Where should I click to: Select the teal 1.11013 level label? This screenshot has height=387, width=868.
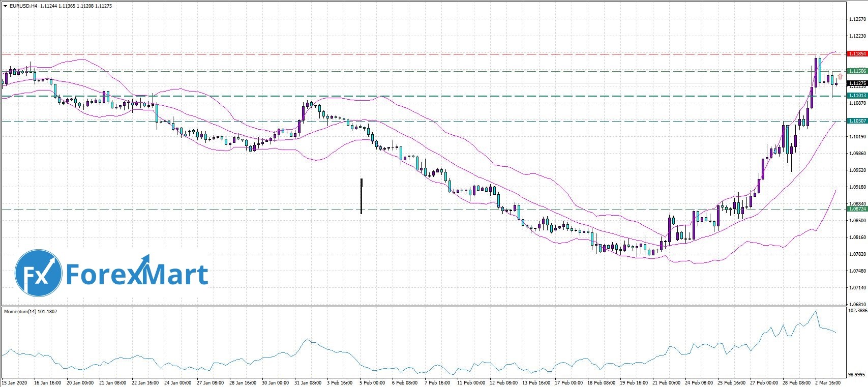(x=857, y=96)
